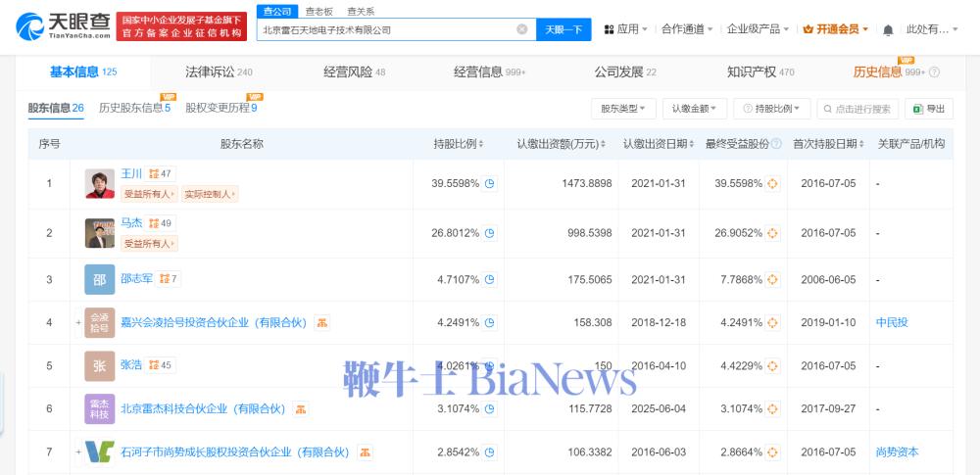Open the beneficiary chain icon next to 2.8664%
Screen dimensions: 980x475
pyautogui.click(x=773, y=451)
